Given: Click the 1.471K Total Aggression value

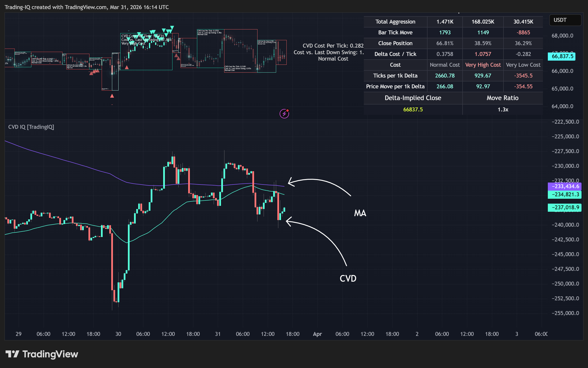Looking at the screenshot, I should tap(445, 22).
